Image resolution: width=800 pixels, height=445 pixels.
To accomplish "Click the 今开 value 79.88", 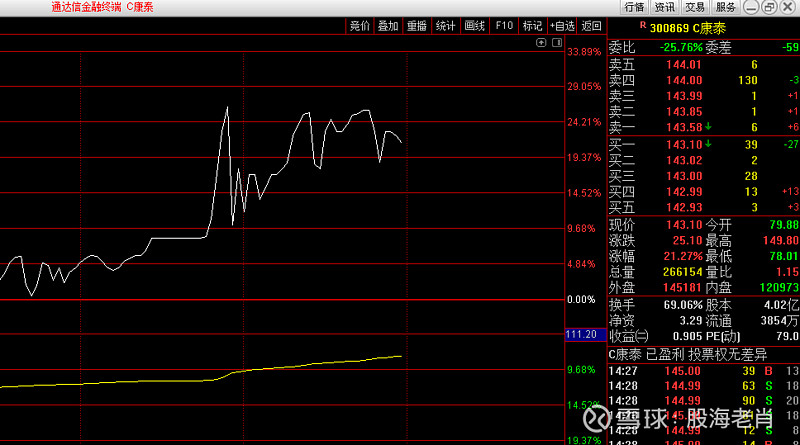I will [784, 225].
